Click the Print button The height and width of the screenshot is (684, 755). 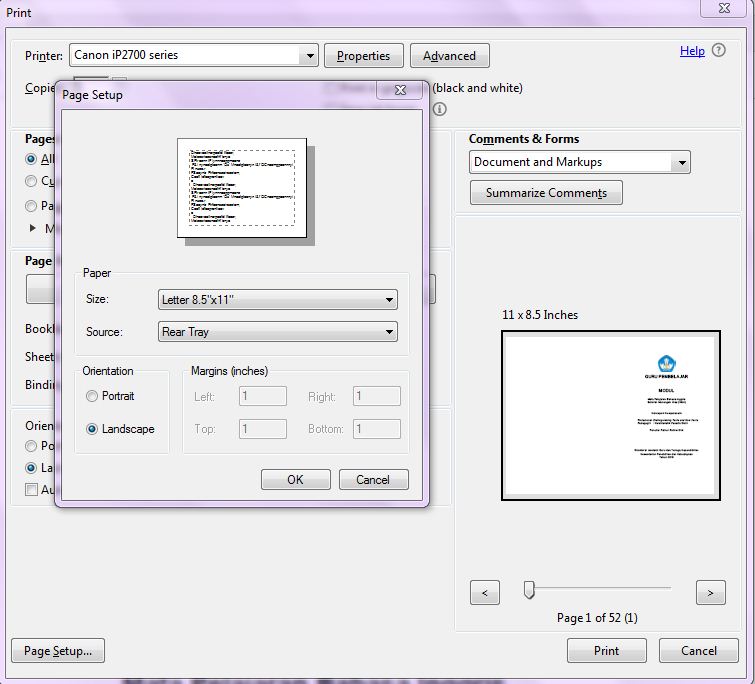(x=607, y=651)
